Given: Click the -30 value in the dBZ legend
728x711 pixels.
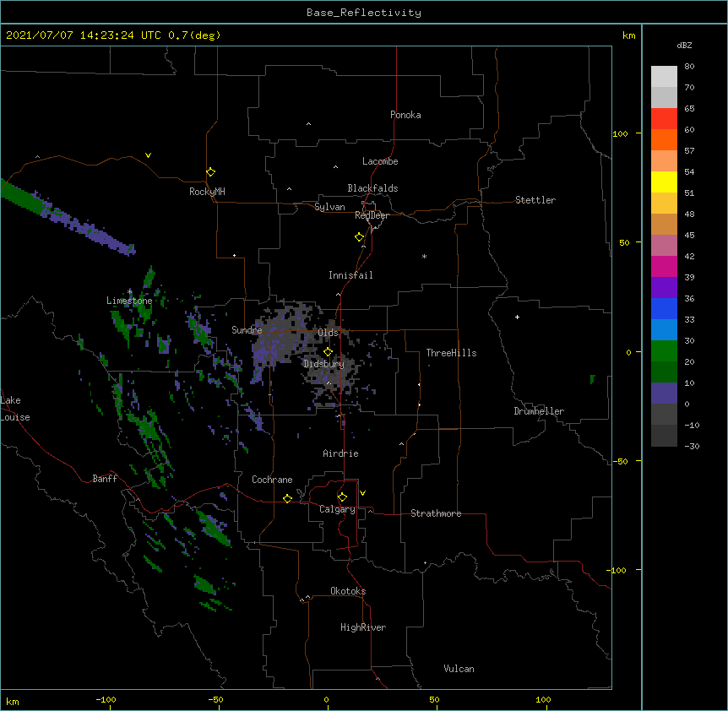Looking at the screenshot, I should pos(692,446).
